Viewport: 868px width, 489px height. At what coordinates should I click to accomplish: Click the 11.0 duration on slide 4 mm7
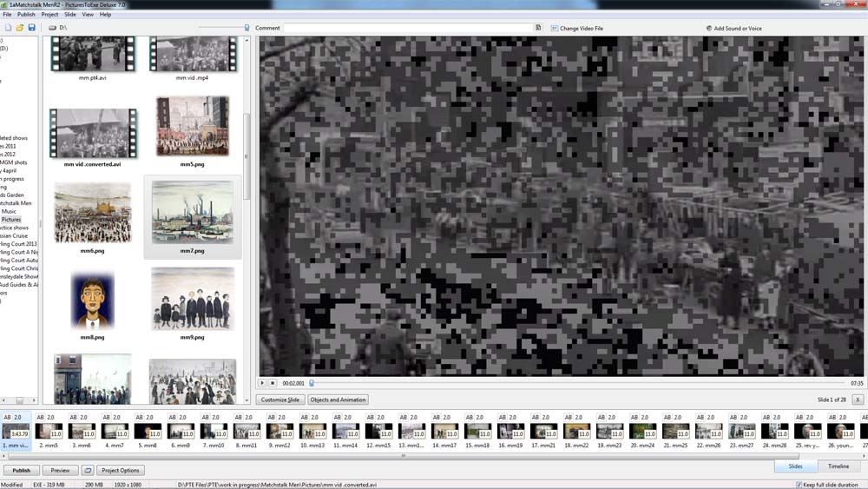122,434
